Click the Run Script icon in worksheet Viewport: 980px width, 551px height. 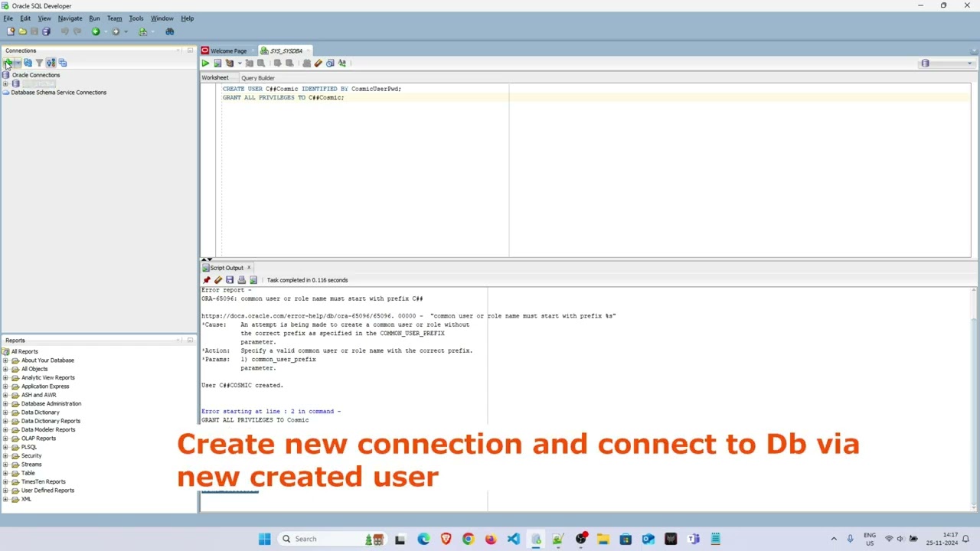pos(217,63)
